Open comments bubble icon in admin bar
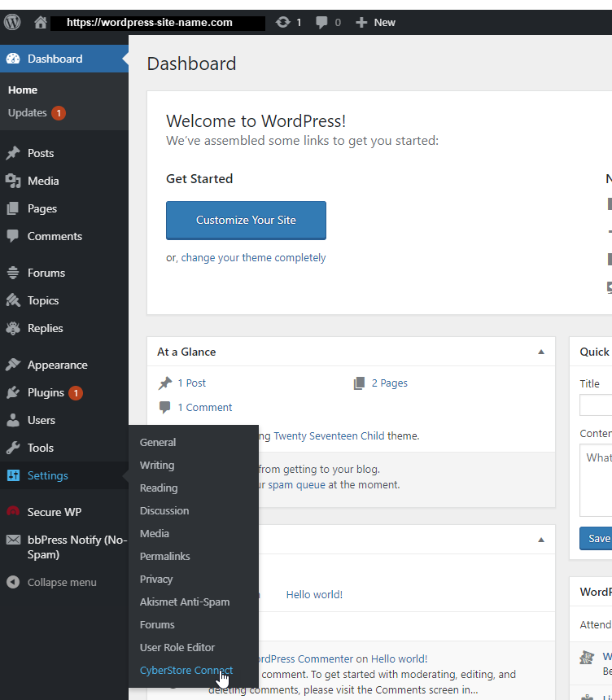Viewport: 612px width, 700px height. [x=323, y=23]
